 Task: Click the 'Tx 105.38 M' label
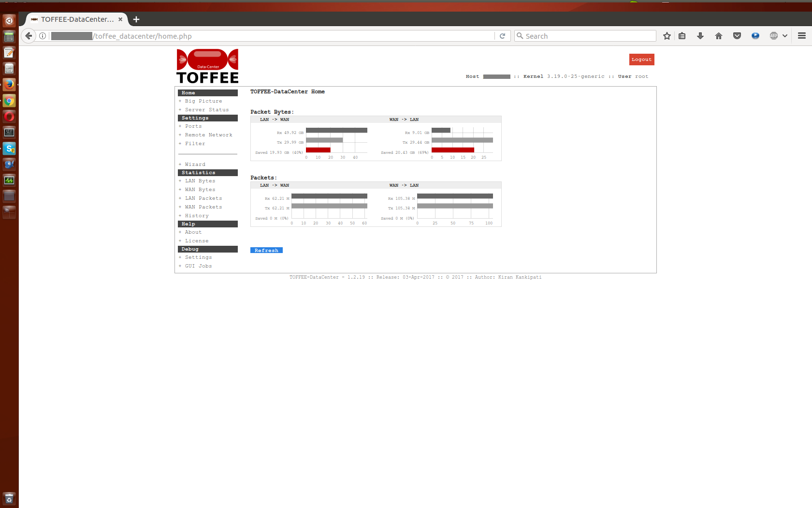point(401,208)
